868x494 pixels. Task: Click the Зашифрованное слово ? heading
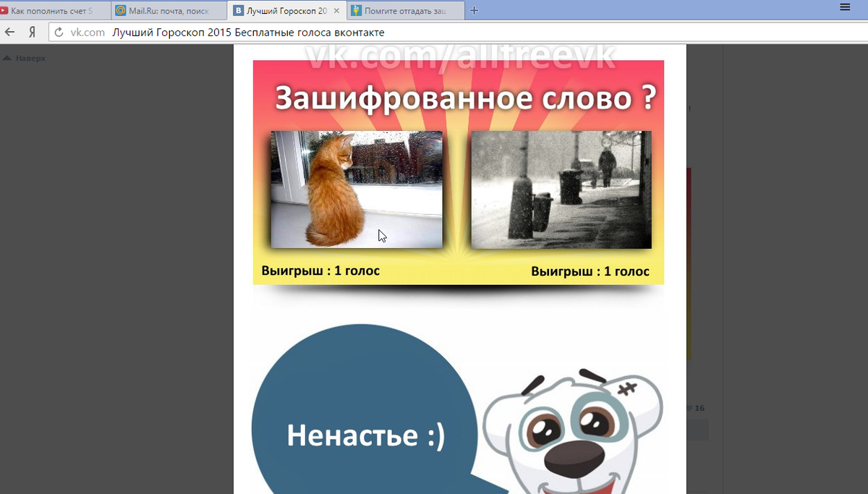tap(465, 98)
